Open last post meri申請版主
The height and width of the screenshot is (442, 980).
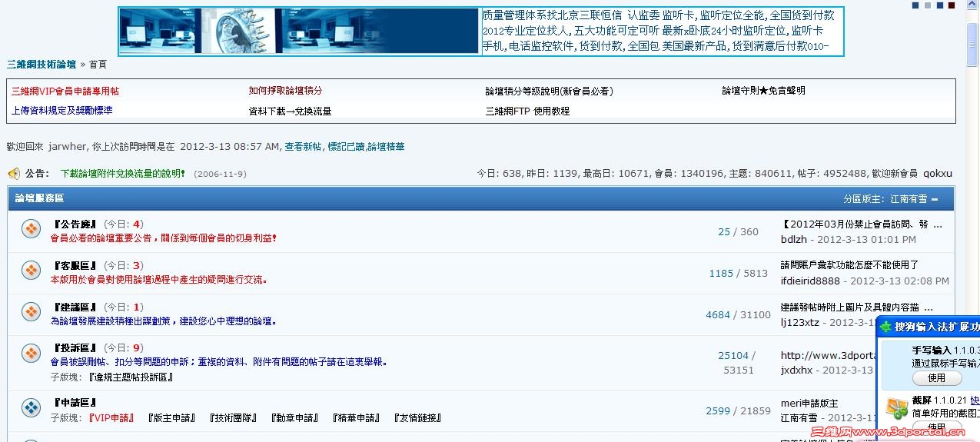coord(809,404)
